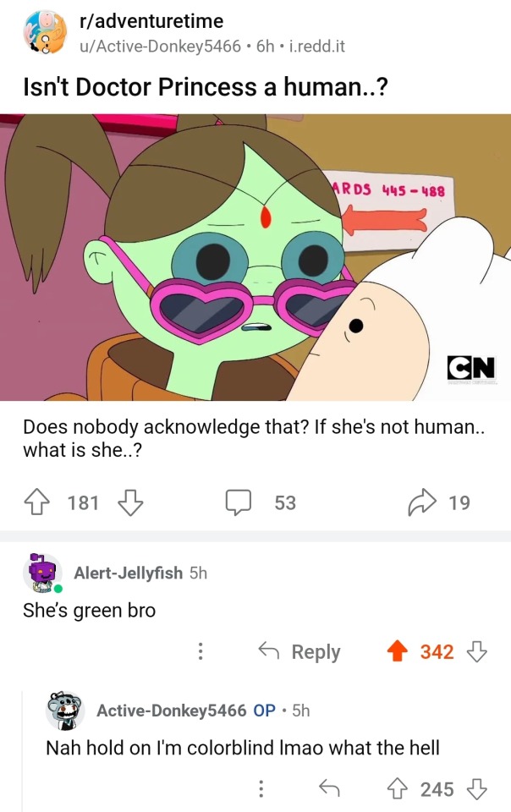Open Active-Donkey5466's comment avatar

(65, 710)
